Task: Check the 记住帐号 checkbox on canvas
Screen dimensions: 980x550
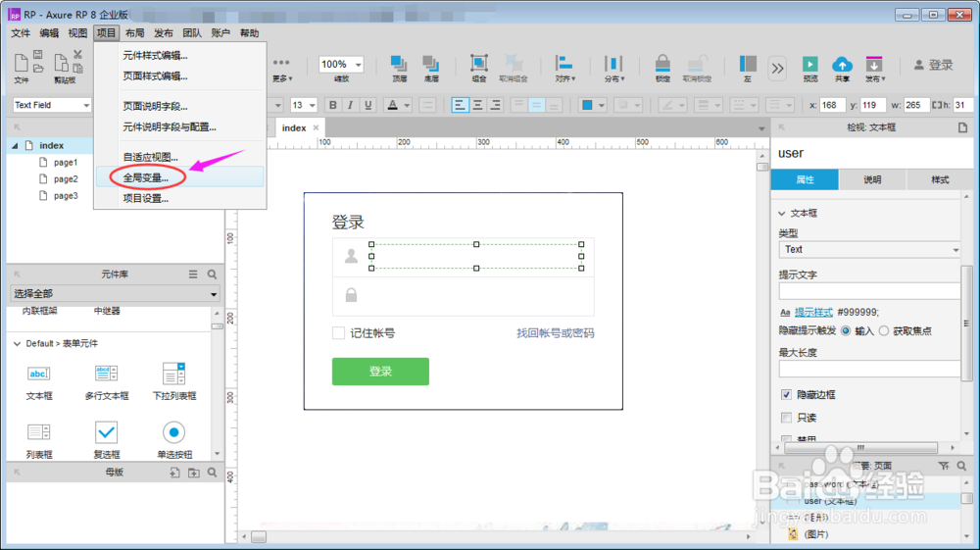Action: pos(338,333)
